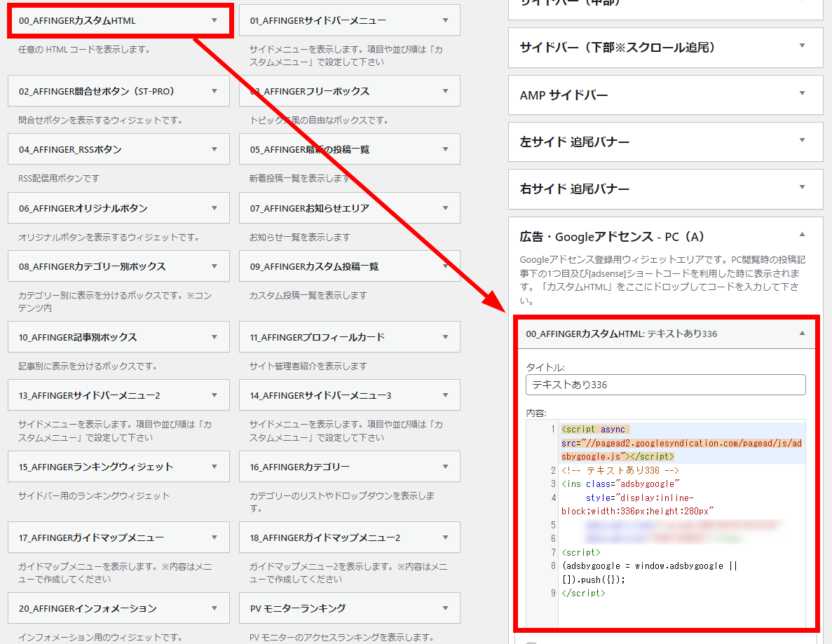Viewport: 832px width, 644px height.
Task: Click the タイトル field containing テキストあり336
Action: click(665, 385)
